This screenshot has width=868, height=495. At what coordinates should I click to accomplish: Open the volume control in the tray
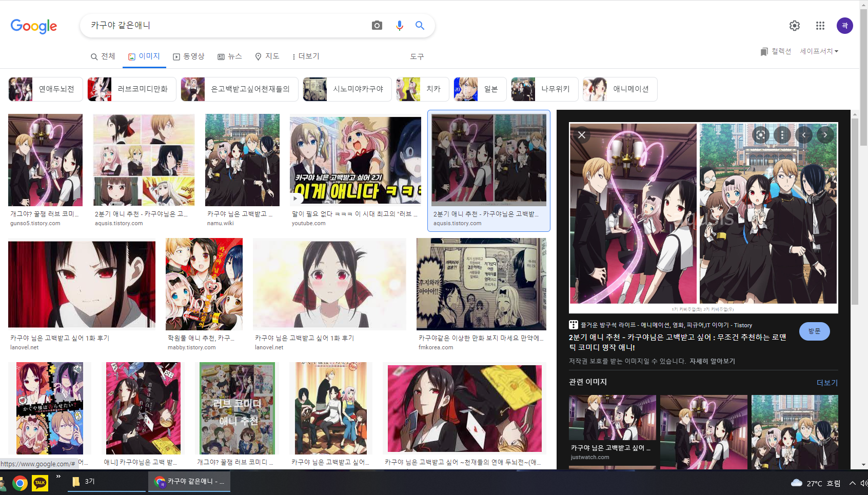pos(864,483)
